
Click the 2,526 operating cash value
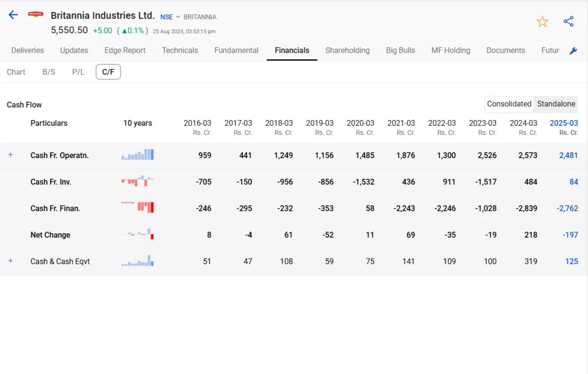point(487,155)
